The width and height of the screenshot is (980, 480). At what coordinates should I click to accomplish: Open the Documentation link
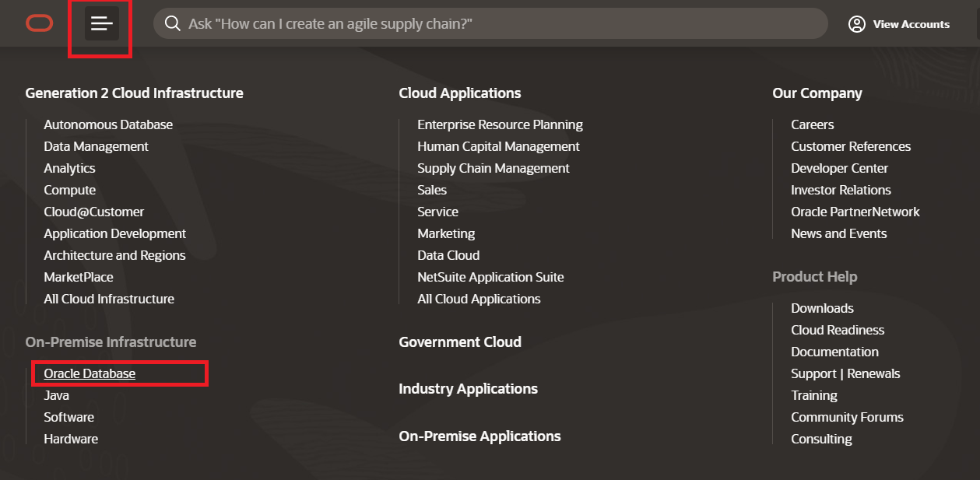834,352
